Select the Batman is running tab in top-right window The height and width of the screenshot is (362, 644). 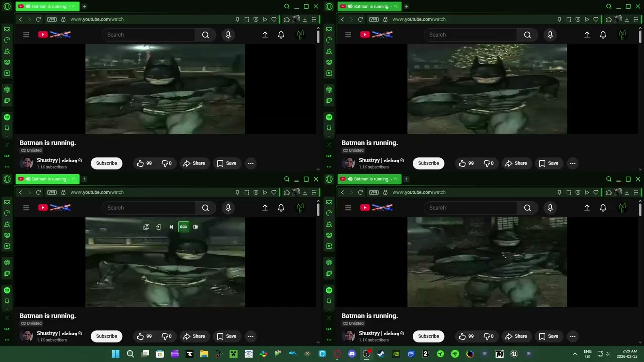(369, 6)
